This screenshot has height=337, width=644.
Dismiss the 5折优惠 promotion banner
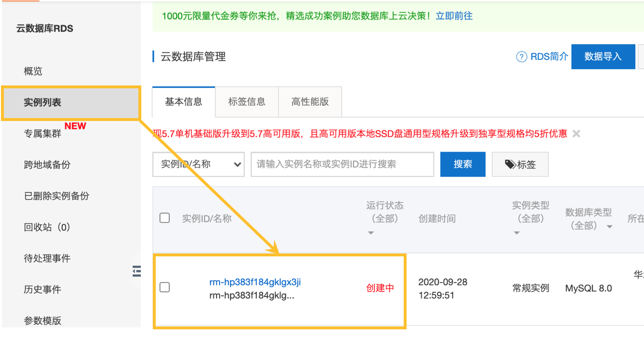tap(577, 134)
